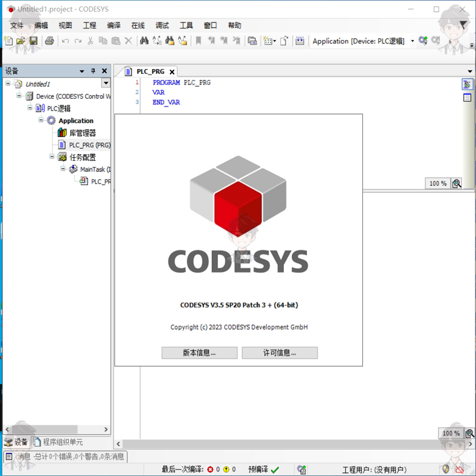
Task: Collapse the MainTask node expander
Action: point(63,168)
